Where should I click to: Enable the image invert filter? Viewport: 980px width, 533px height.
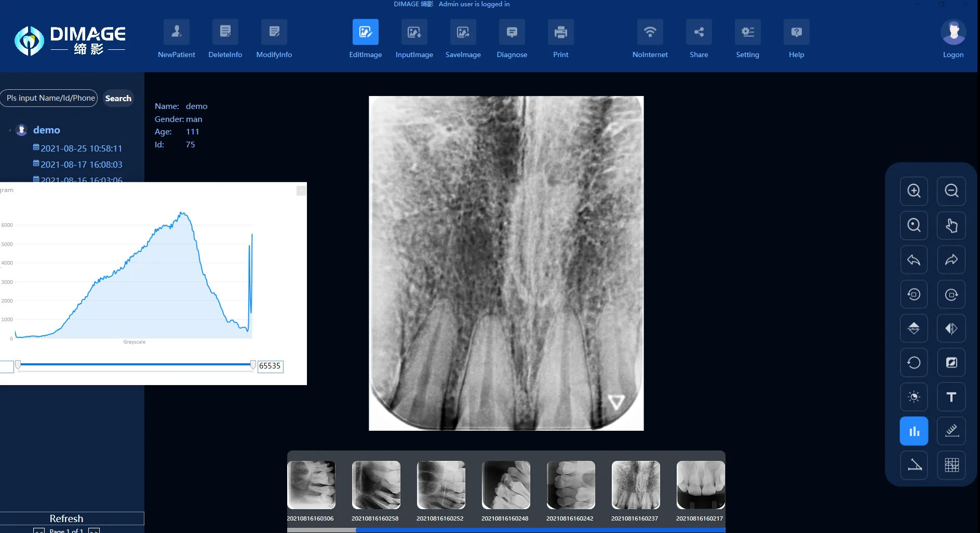[951, 362]
